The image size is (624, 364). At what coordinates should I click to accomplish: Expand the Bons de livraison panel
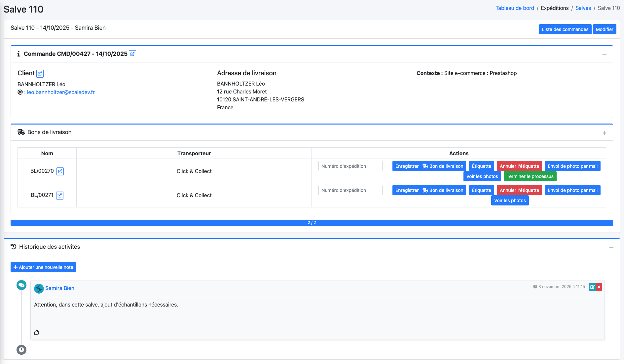click(604, 133)
